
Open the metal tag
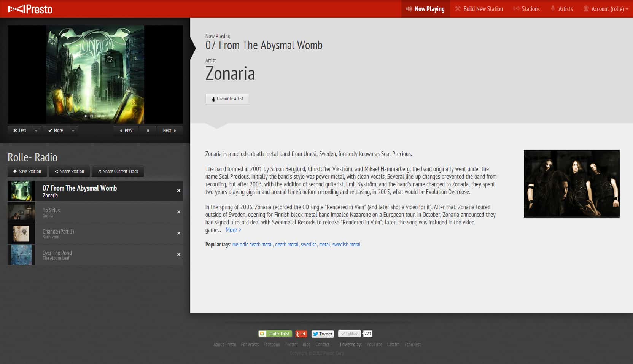coord(324,245)
